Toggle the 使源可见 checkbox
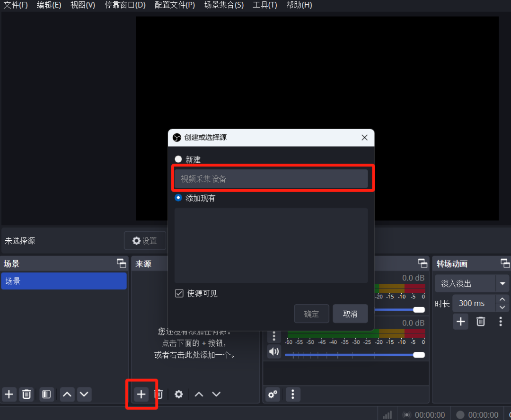The width and height of the screenshot is (511, 420). click(x=179, y=293)
